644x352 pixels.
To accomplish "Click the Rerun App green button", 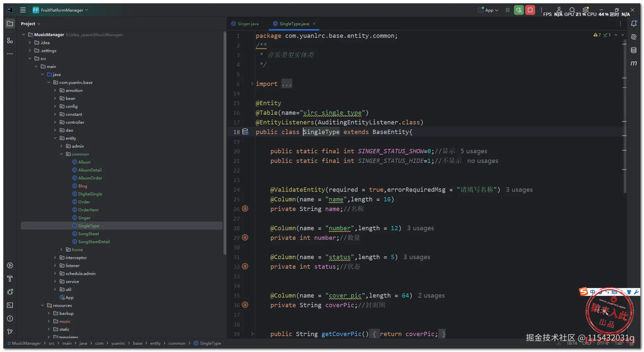I will point(519,10).
